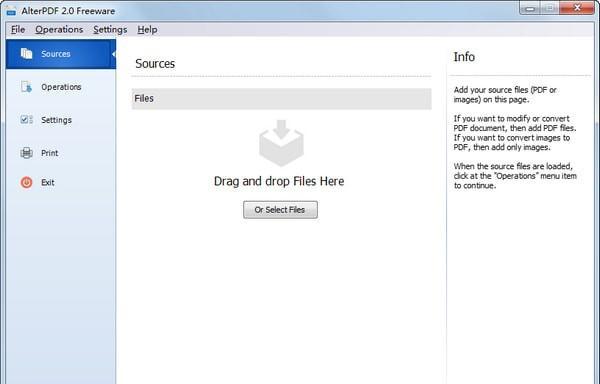Open the Settings menu in menu bar
600x384 pixels.
tap(110, 29)
